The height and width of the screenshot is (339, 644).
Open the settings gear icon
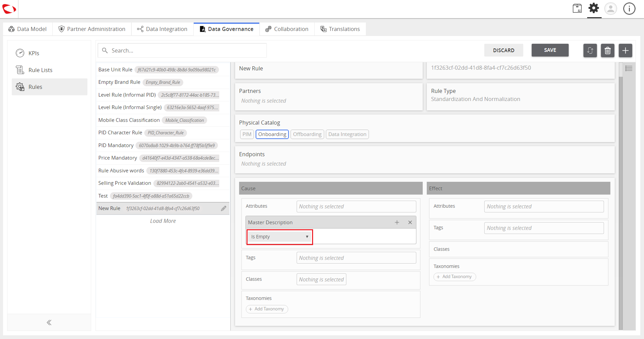(x=594, y=8)
